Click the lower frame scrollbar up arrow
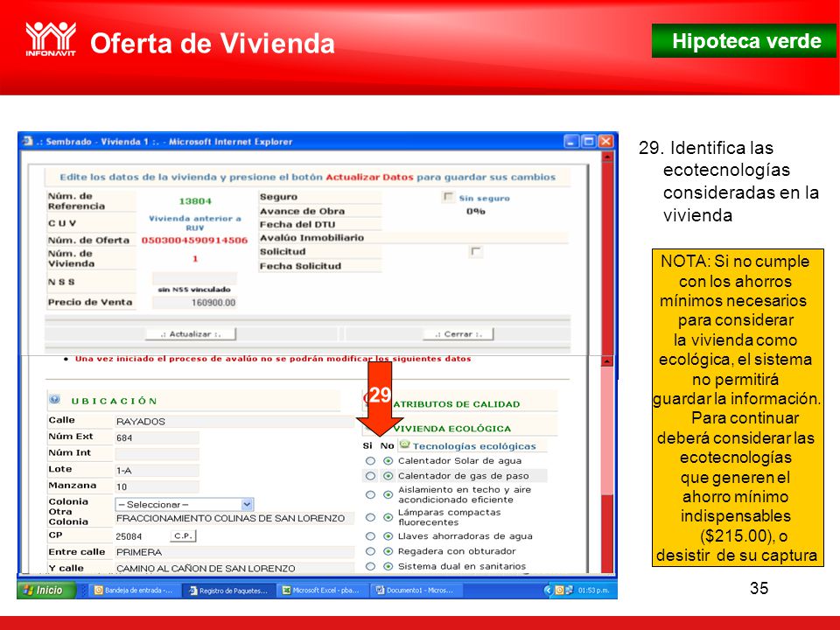This screenshot has width=840, height=630. 607,361
